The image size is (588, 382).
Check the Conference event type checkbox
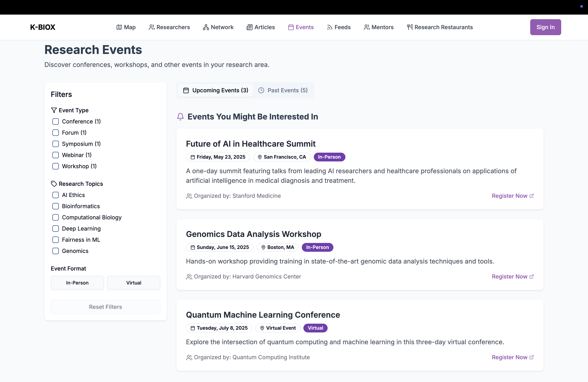pyautogui.click(x=56, y=121)
